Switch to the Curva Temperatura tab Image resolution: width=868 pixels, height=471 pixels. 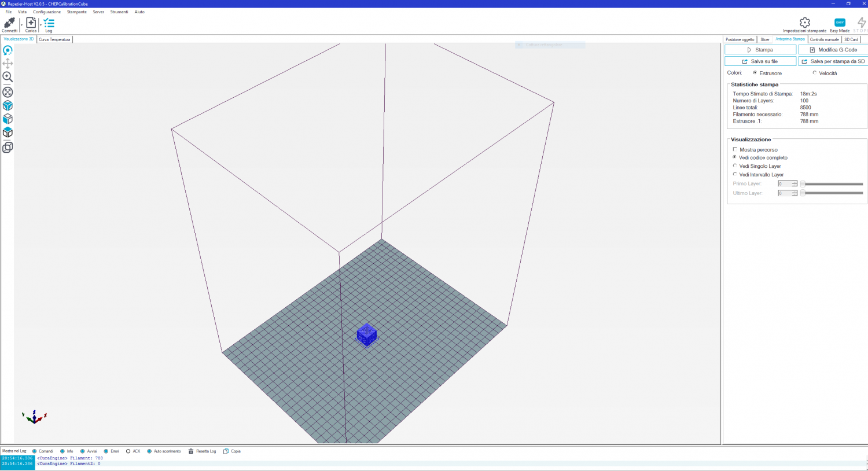[x=54, y=39]
